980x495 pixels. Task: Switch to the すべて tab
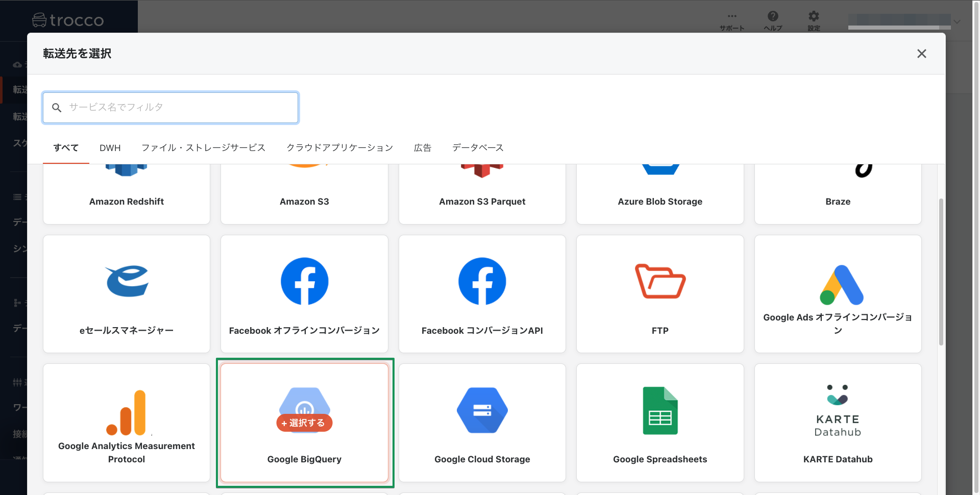point(66,148)
